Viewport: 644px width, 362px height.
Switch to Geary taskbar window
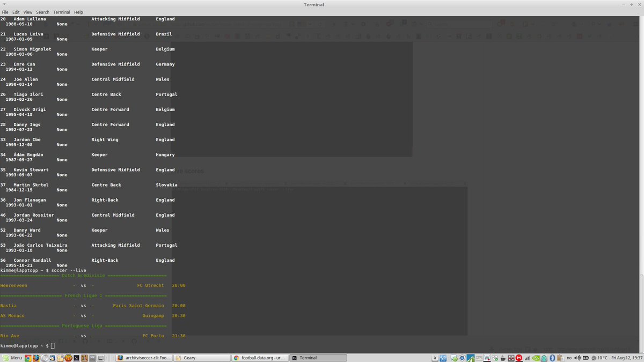(201, 358)
